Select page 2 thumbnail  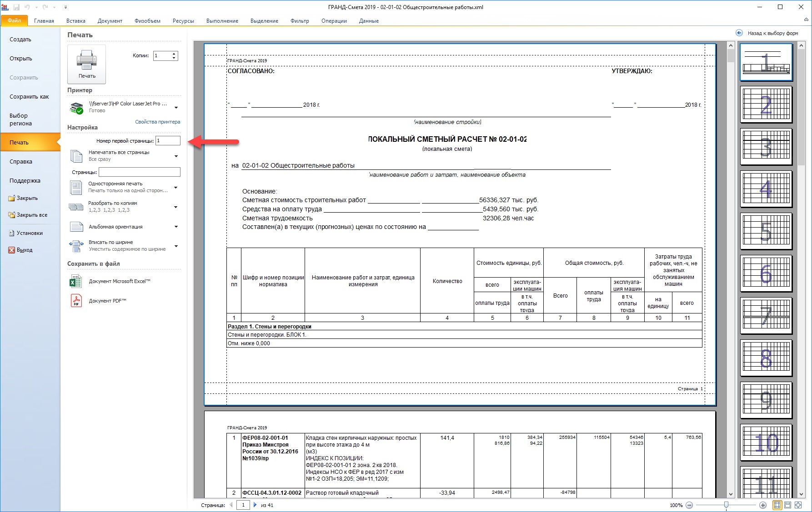[x=766, y=104]
